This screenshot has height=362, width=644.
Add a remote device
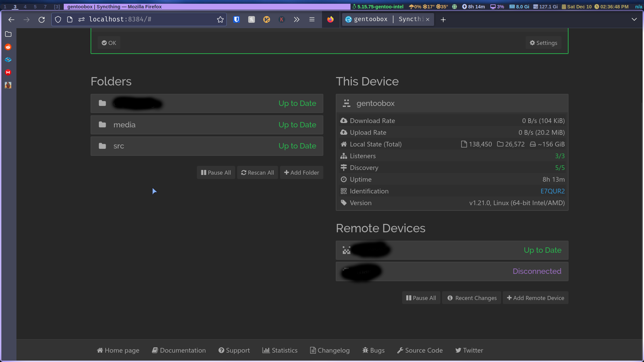[x=536, y=298]
